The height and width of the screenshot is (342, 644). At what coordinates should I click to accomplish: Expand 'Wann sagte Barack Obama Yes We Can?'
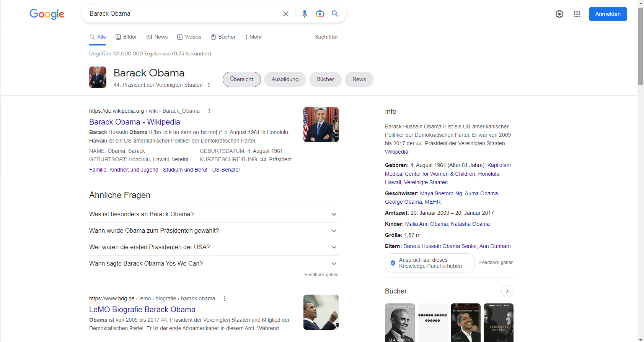click(x=334, y=264)
